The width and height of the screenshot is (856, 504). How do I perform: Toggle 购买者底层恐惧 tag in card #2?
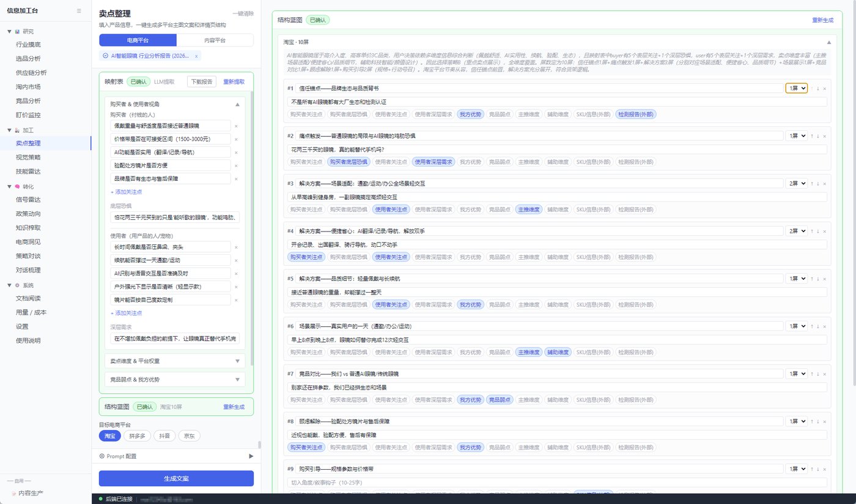[348, 161]
